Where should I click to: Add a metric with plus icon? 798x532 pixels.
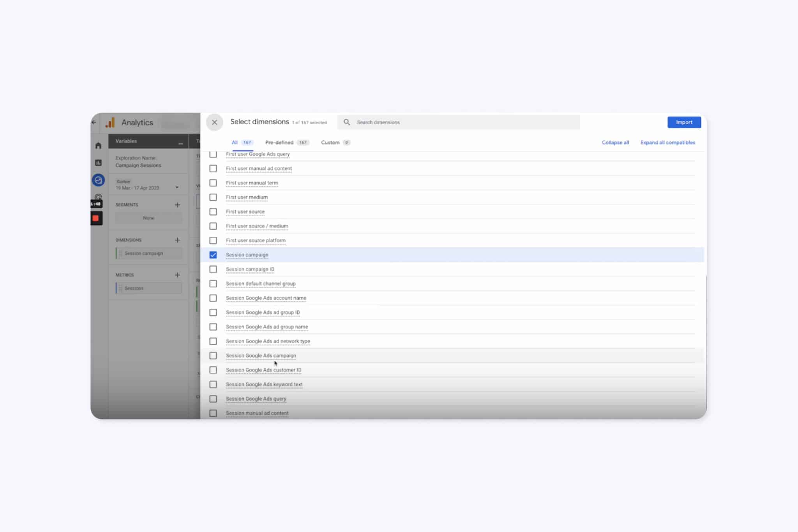[177, 275]
